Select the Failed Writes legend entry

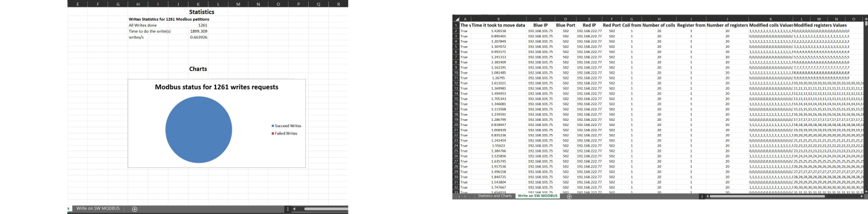point(285,133)
